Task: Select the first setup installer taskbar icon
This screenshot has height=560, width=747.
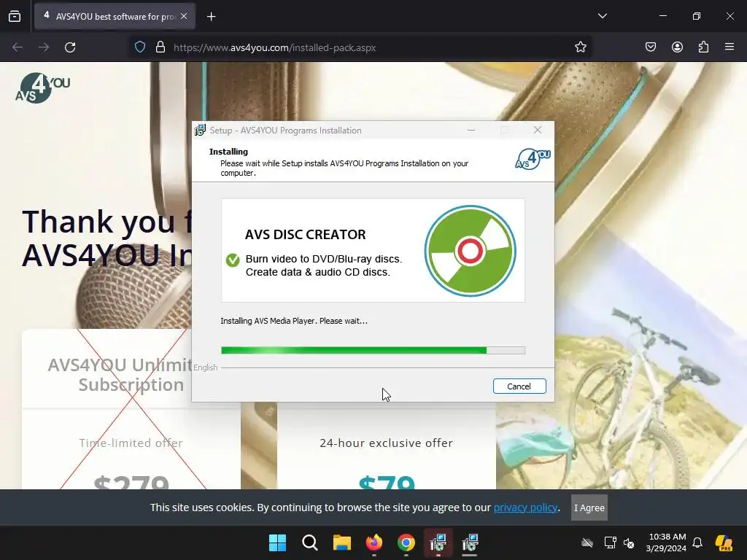Action: [x=438, y=542]
